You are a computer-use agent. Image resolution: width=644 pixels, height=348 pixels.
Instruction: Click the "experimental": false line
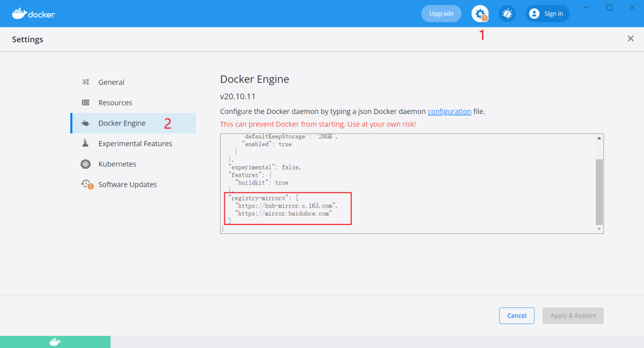click(x=265, y=167)
